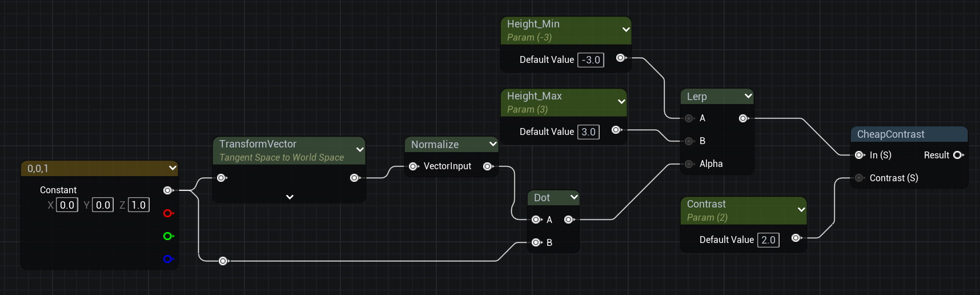The height and width of the screenshot is (295, 980).
Task: Click the 'Constant' label in 0,0,1 node
Action: pos(58,190)
